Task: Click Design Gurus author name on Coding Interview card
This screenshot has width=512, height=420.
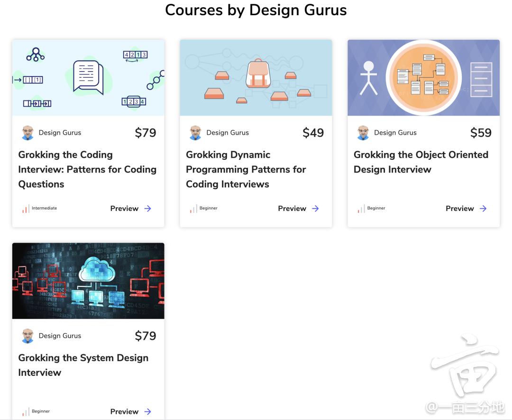Action: click(60, 133)
